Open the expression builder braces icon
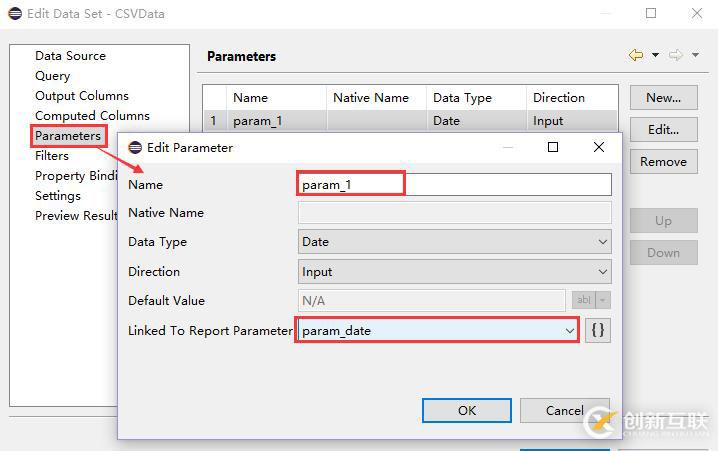718x451 pixels. pos(597,330)
